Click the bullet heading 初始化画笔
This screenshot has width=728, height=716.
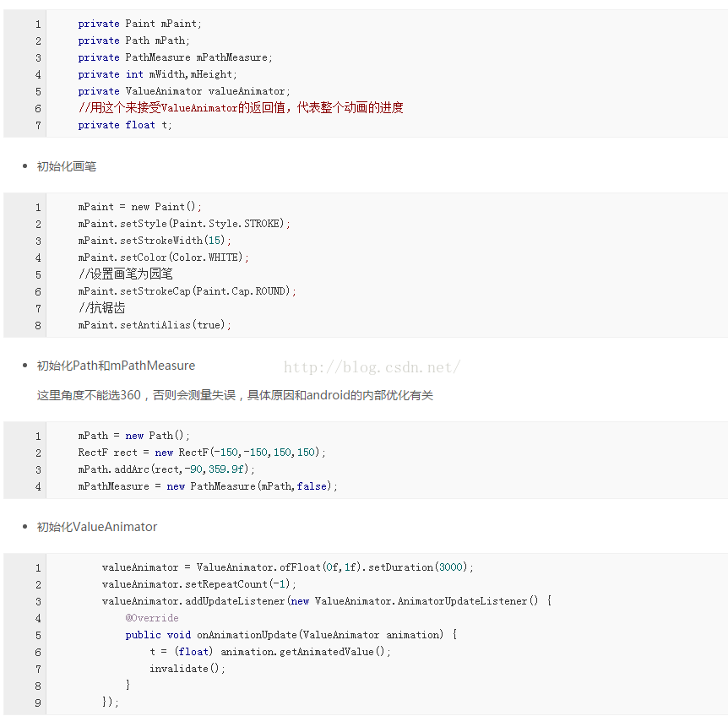pyautogui.click(x=67, y=166)
